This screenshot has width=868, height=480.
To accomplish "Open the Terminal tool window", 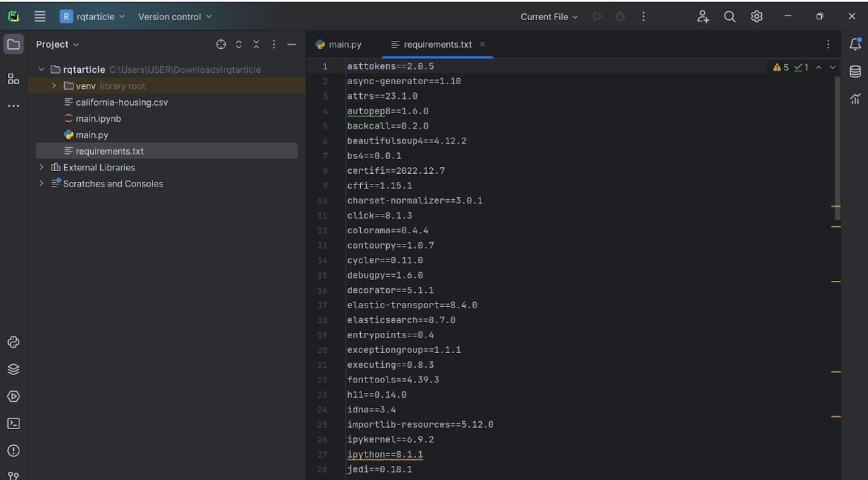I will (13, 423).
